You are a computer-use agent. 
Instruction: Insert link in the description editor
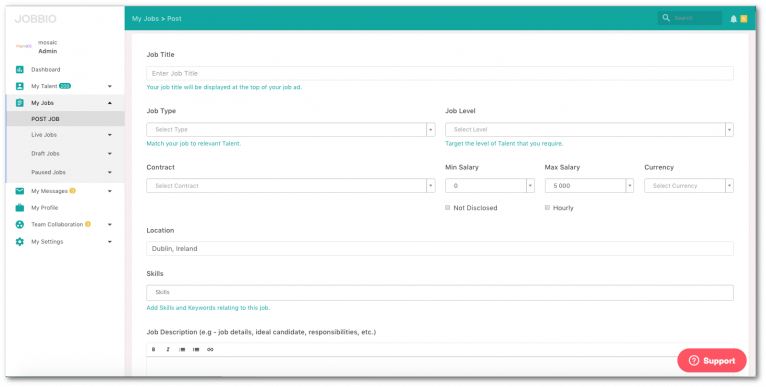[210, 349]
